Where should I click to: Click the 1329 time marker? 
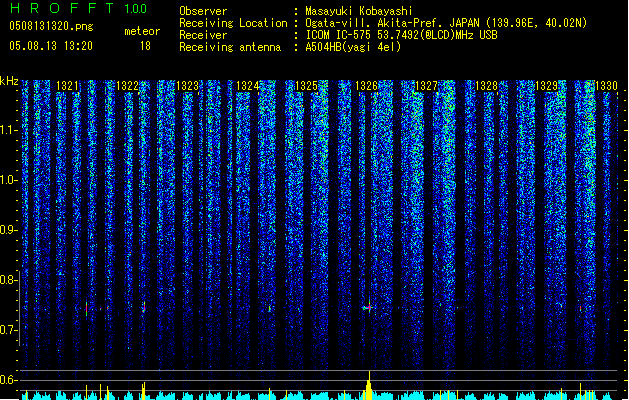(546, 86)
